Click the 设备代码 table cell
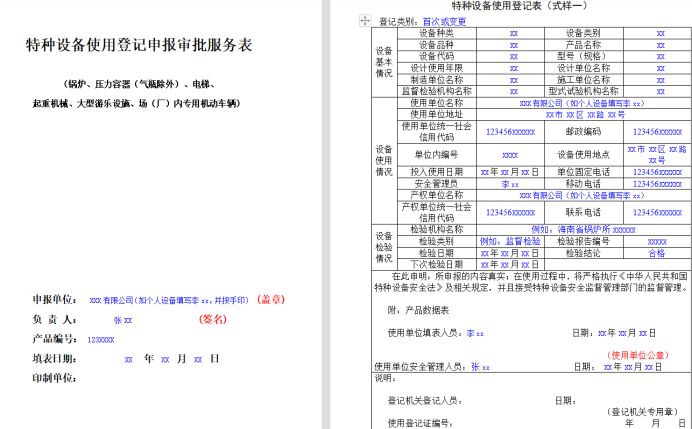Viewport: 692px width, 429px height. 437,56
